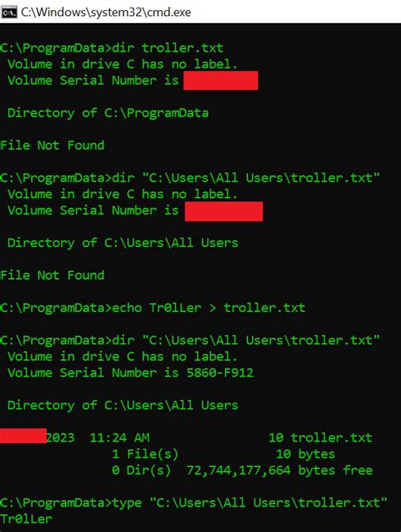Click the red box redacting the second serial number
This screenshot has height=532, width=401.
pos(224,211)
